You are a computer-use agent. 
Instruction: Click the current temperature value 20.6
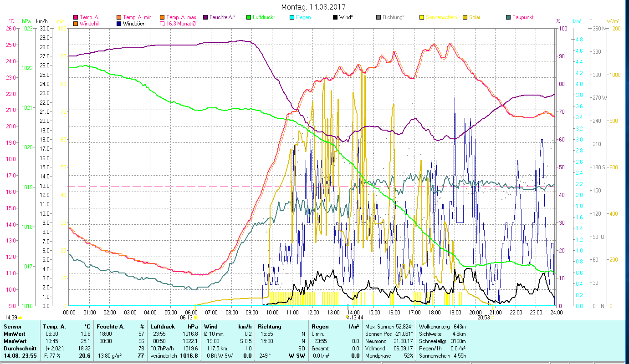tap(85, 356)
